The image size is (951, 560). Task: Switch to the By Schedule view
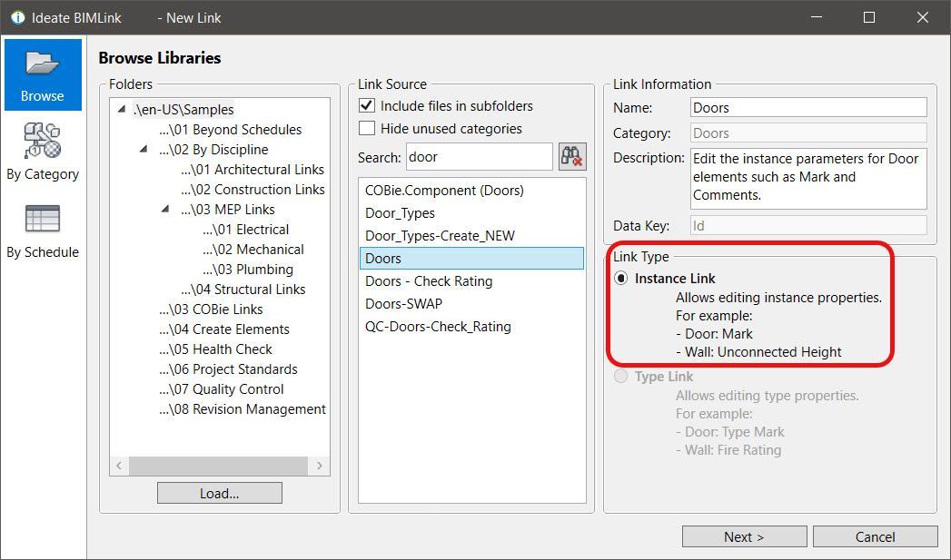pos(43,231)
